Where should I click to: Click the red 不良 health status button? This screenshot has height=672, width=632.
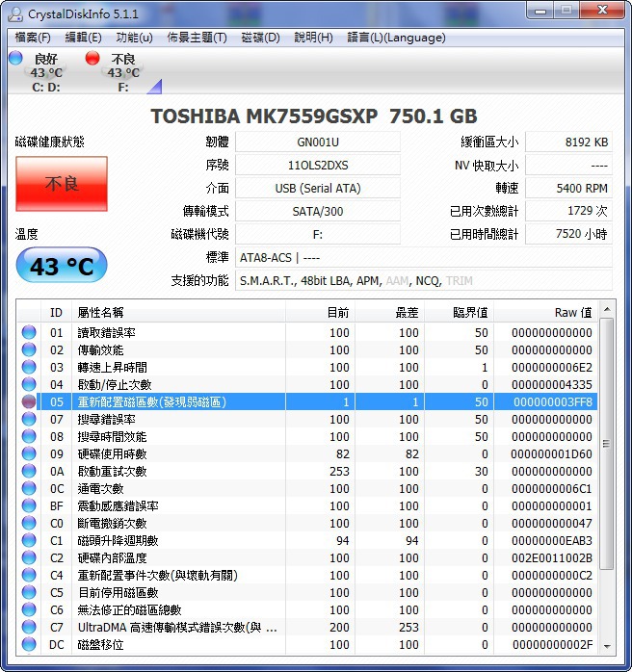coord(62,184)
